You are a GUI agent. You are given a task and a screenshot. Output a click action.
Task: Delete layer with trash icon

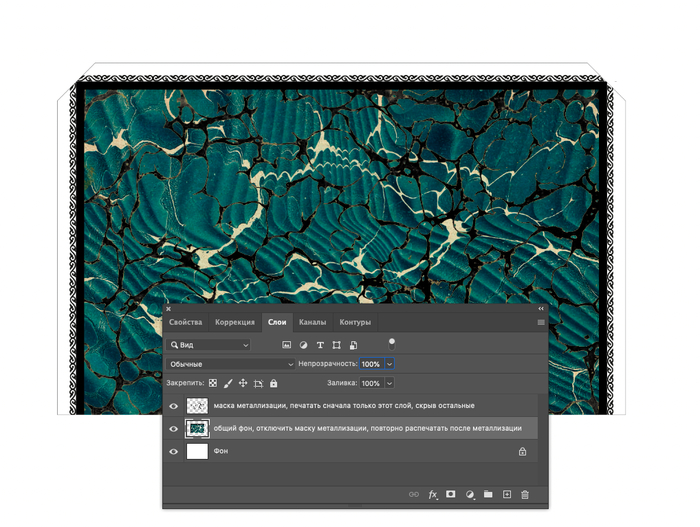525,494
